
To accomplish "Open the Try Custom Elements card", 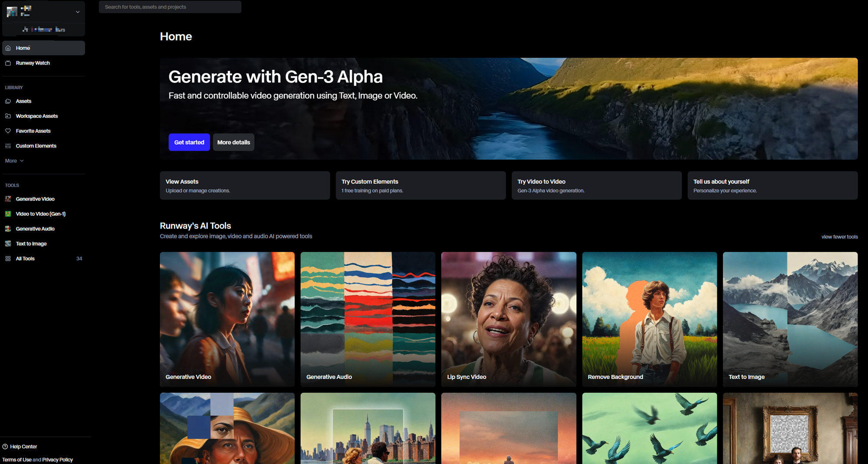I will point(421,185).
